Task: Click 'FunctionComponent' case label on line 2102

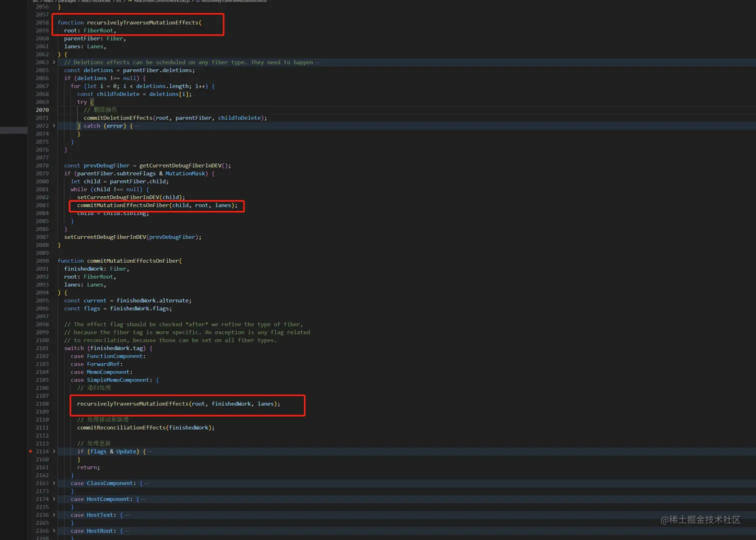Action: tap(115, 356)
